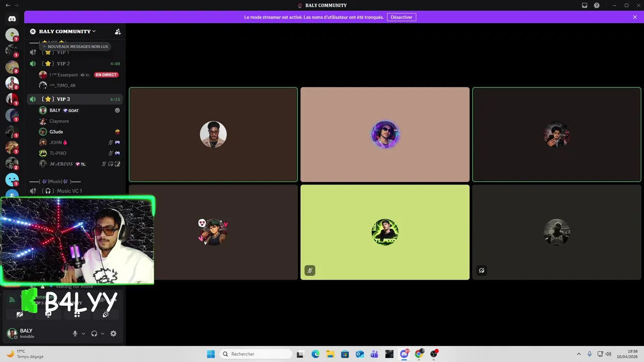This screenshot has width=644, height=362.
Task: Click the Music category header
Action: pos(55,181)
